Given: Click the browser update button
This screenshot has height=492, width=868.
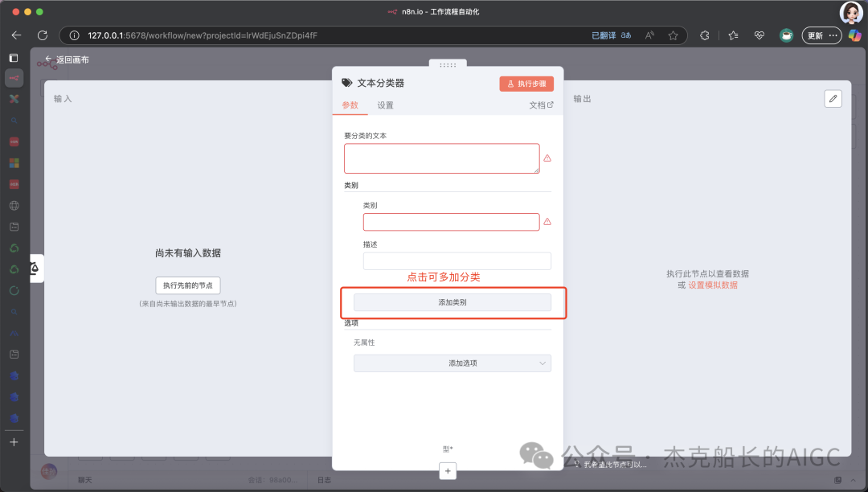Looking at the screenshot, I should pyautogui.click(x=822, y=35).
